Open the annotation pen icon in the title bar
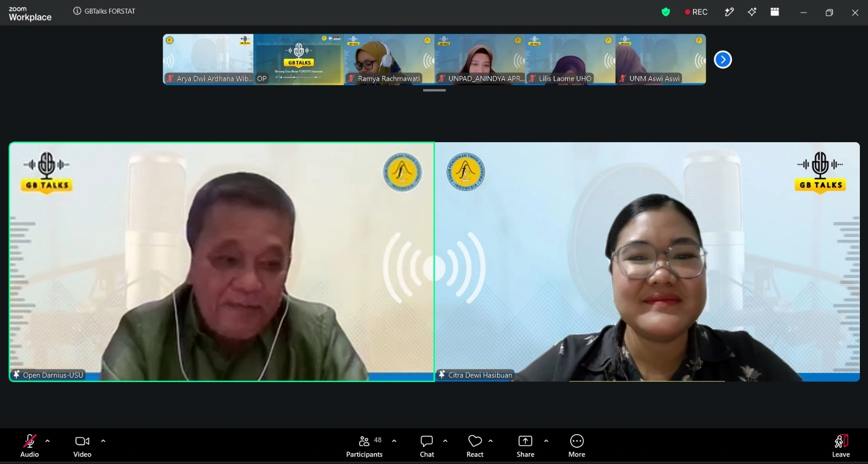This screenshot has height=464, width=868. tap(730, 12)
